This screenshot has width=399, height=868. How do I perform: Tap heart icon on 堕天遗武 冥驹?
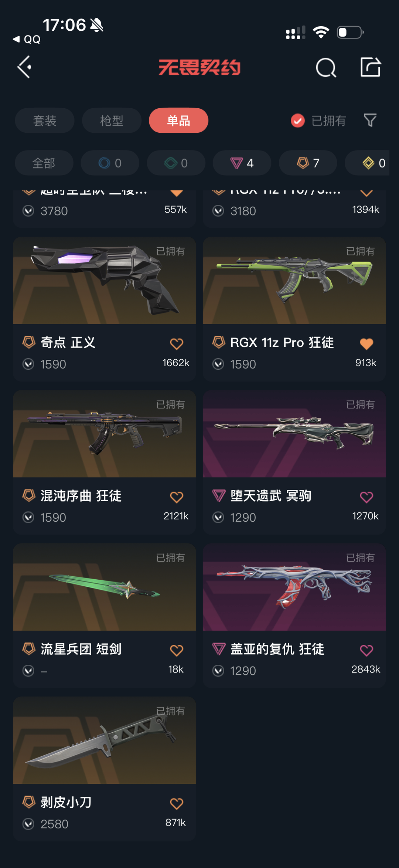(366, 497)
